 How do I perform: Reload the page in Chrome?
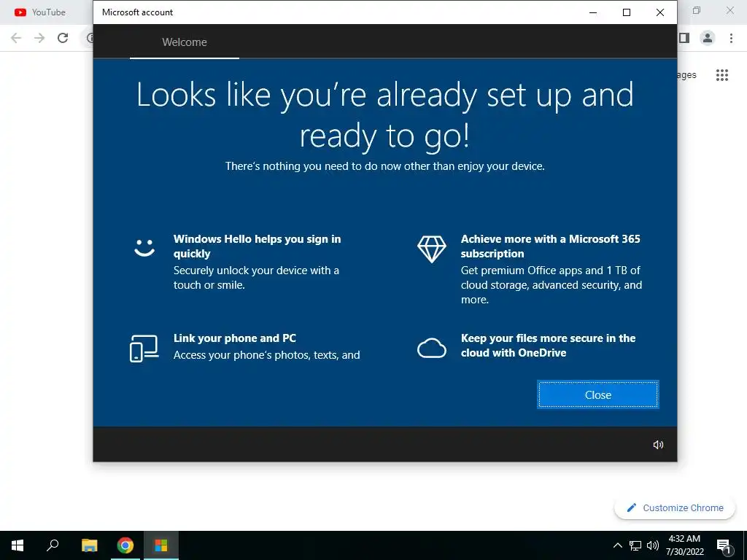[x=63, y=38]
